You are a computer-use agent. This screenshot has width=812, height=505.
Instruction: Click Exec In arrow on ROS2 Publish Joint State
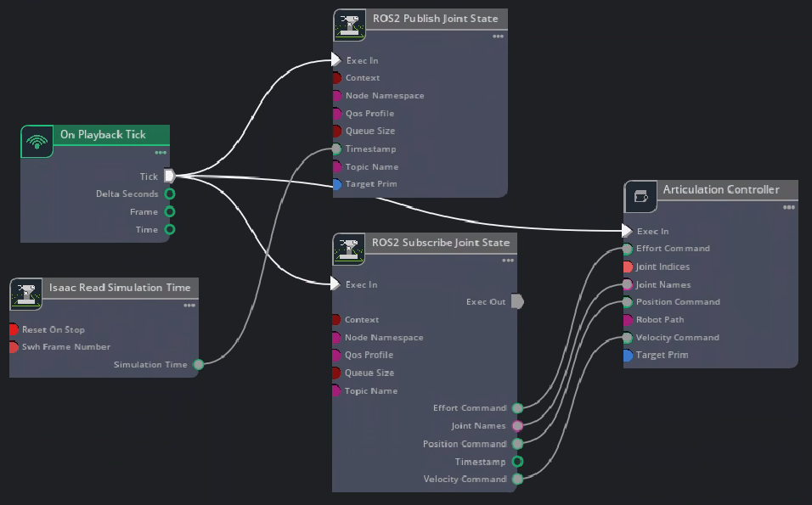point(337,60)
